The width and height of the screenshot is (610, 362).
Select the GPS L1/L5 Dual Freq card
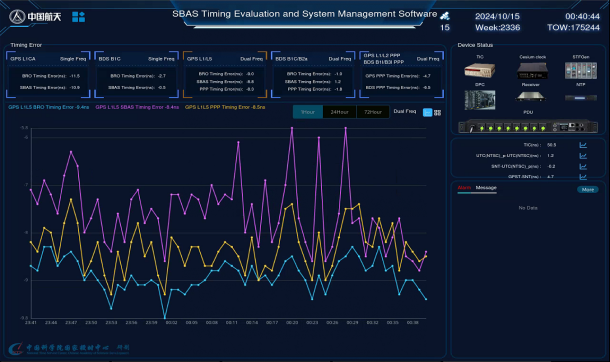click(x=225, y=74)
